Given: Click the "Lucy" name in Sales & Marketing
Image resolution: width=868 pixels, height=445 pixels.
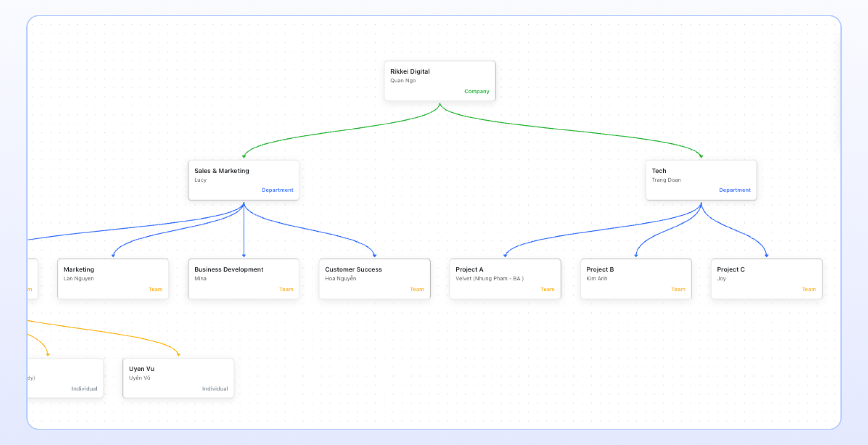Looking at the screenshot, I should pyautogui.click(x=200, y=180).
